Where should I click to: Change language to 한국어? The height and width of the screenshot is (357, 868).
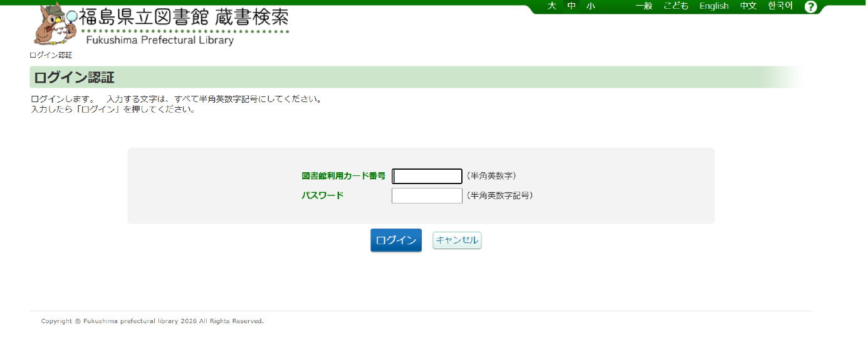780,6
